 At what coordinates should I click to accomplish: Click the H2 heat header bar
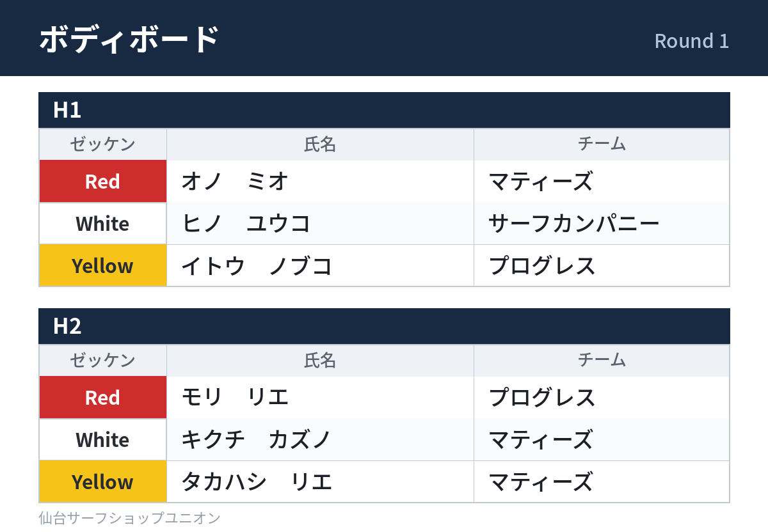point(384,326)
